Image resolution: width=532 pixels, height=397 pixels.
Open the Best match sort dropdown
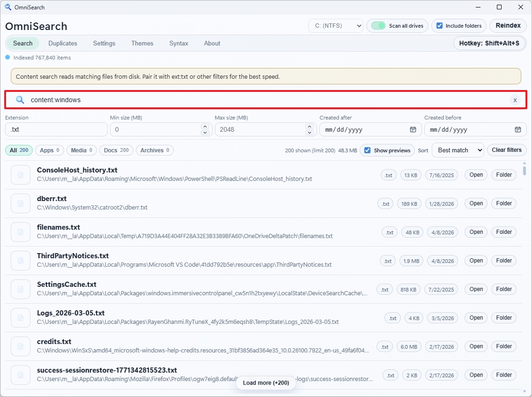[x=458, y=150]
